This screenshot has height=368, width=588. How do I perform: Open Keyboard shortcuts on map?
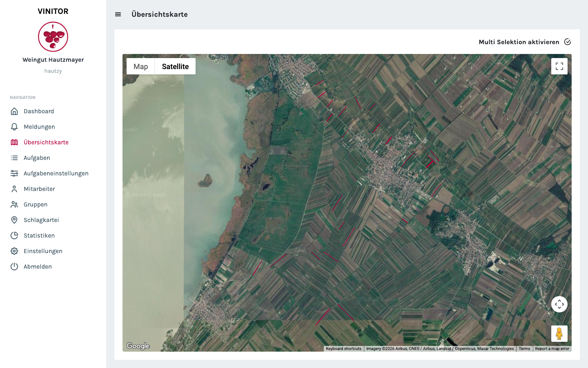click(344, 349)
